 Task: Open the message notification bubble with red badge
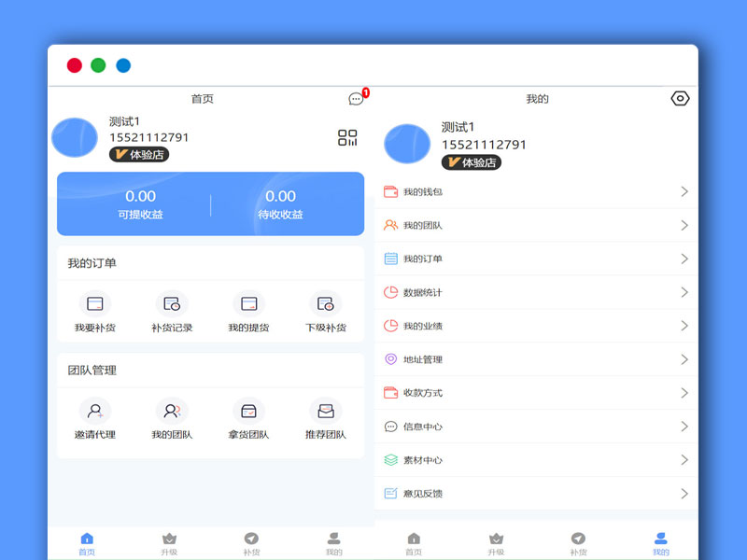coord(357,98)
